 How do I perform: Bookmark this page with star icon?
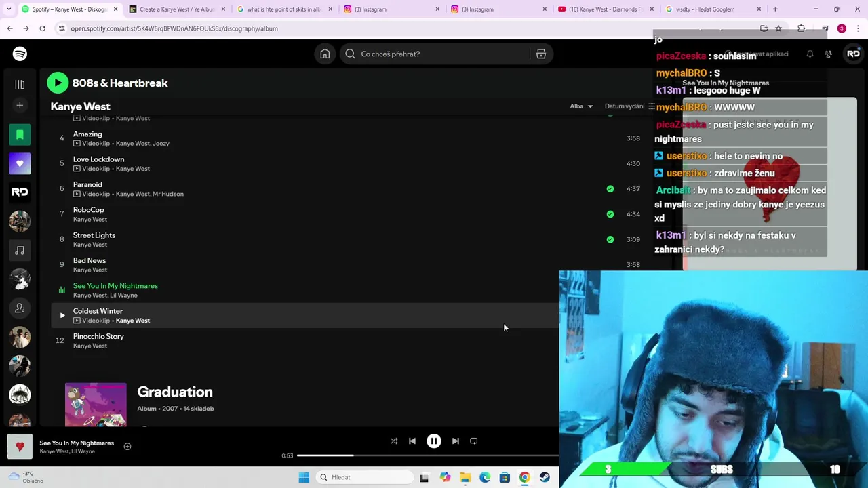click(x=778, y=28)
